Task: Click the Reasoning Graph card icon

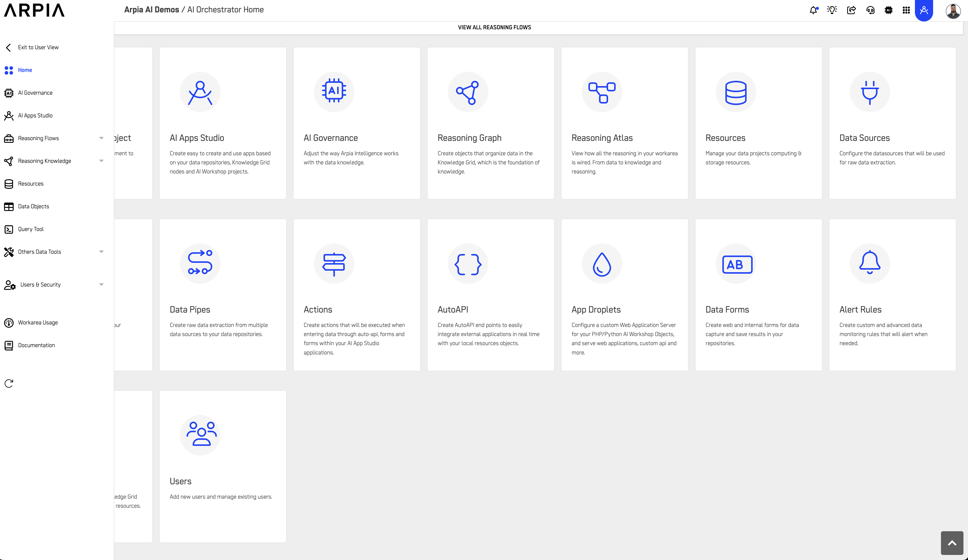Action: (x=468, y=92)
